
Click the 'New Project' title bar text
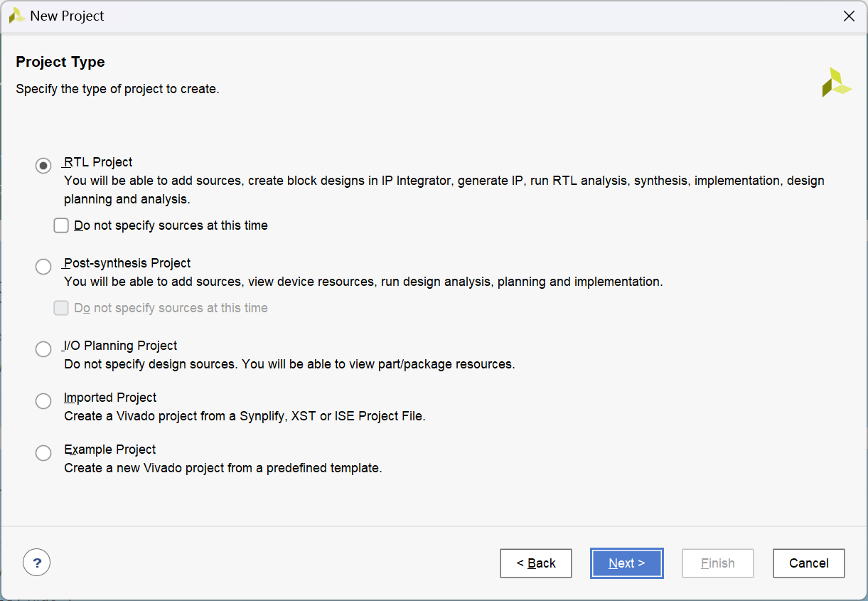[67, 16]
